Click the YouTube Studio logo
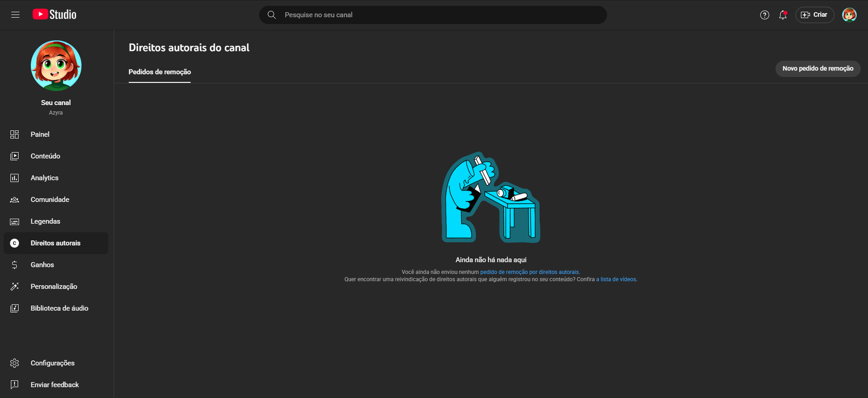The width and height of the screenshot is (868, 398). (54, 15)
